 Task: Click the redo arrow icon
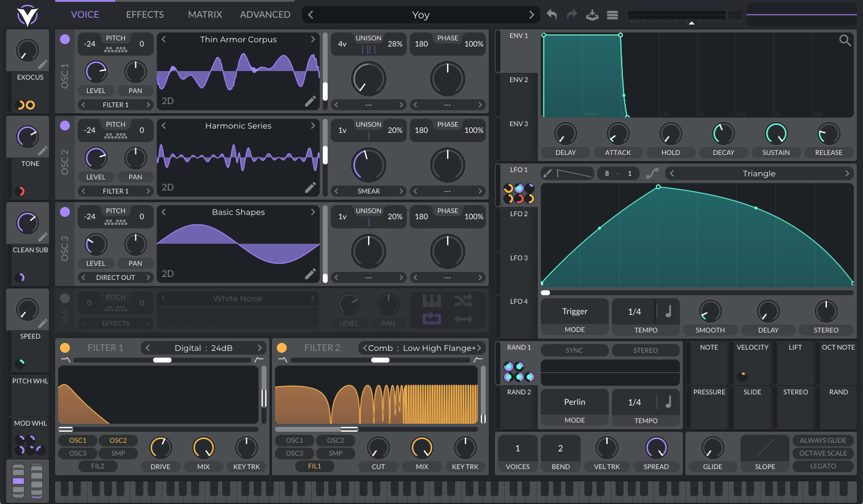(x=572, y=15)
